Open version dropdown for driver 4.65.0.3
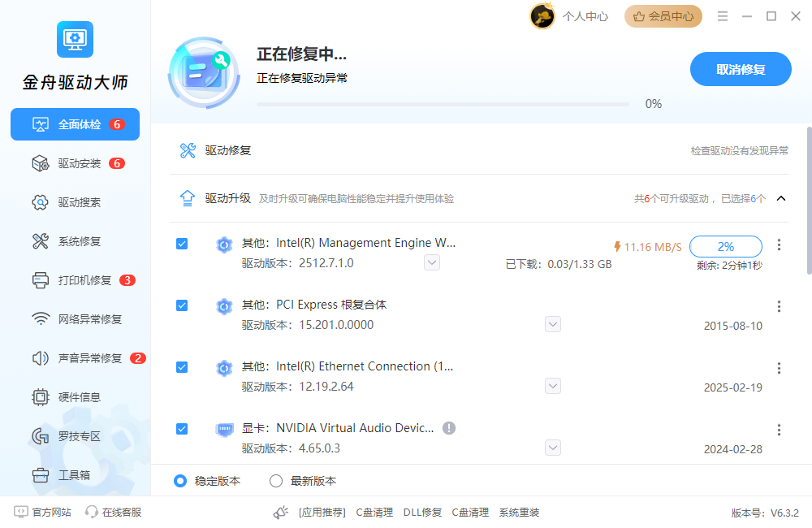 pyautogui.click(x=553, y=448)
